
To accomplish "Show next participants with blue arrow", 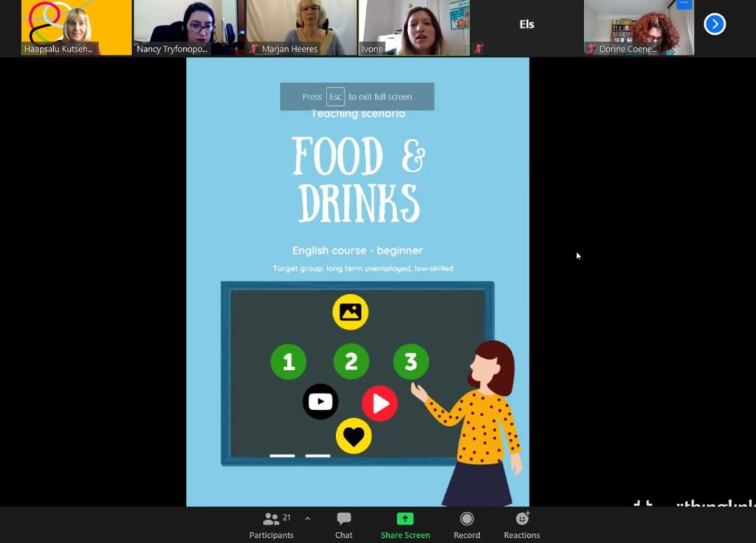I will 714,24.
